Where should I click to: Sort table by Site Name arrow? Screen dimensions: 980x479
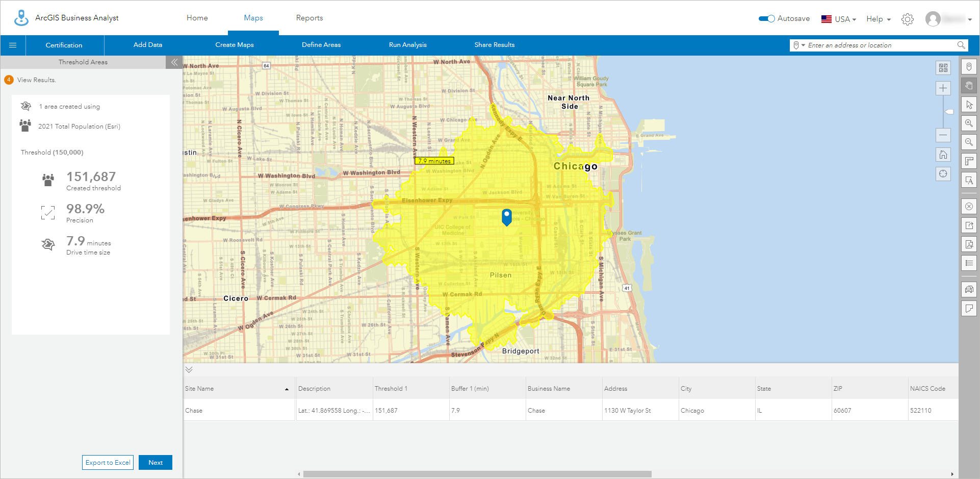(x=287, y=389)
